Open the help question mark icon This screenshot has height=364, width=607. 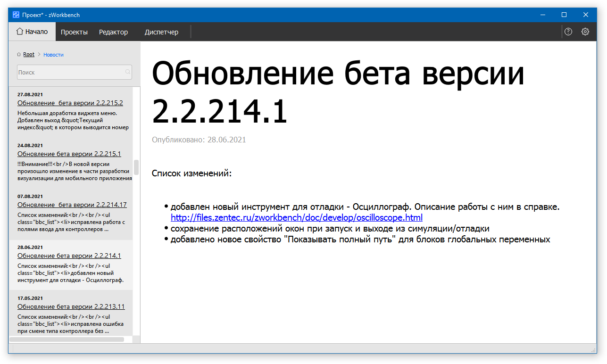point(568,32)
